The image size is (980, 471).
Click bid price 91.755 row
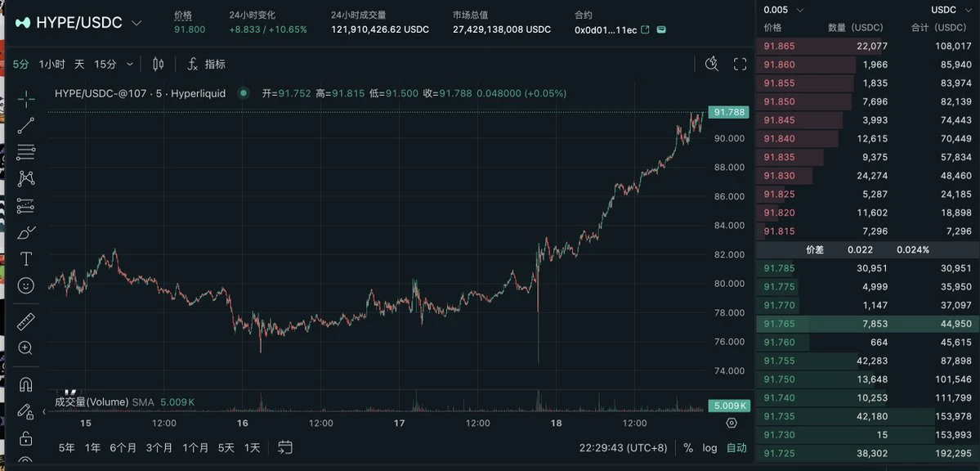(x=867, y=361)
